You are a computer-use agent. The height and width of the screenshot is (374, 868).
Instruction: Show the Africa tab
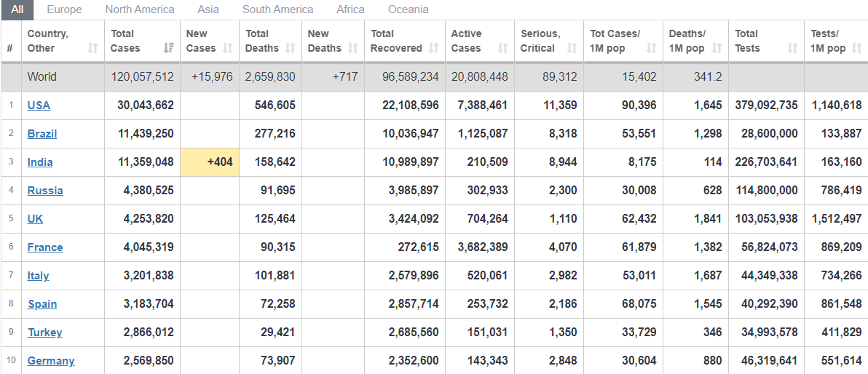tap(350, 9)
